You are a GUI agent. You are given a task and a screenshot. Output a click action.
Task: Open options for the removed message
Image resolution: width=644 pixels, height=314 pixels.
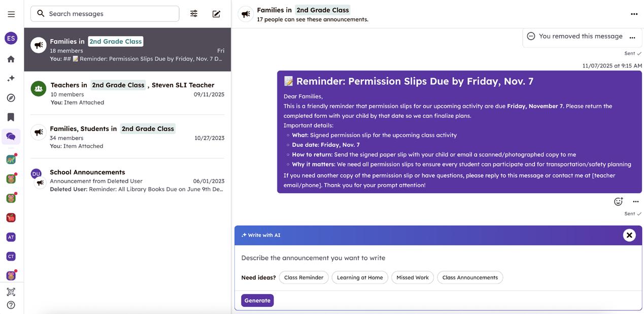(x=632, y=38)
